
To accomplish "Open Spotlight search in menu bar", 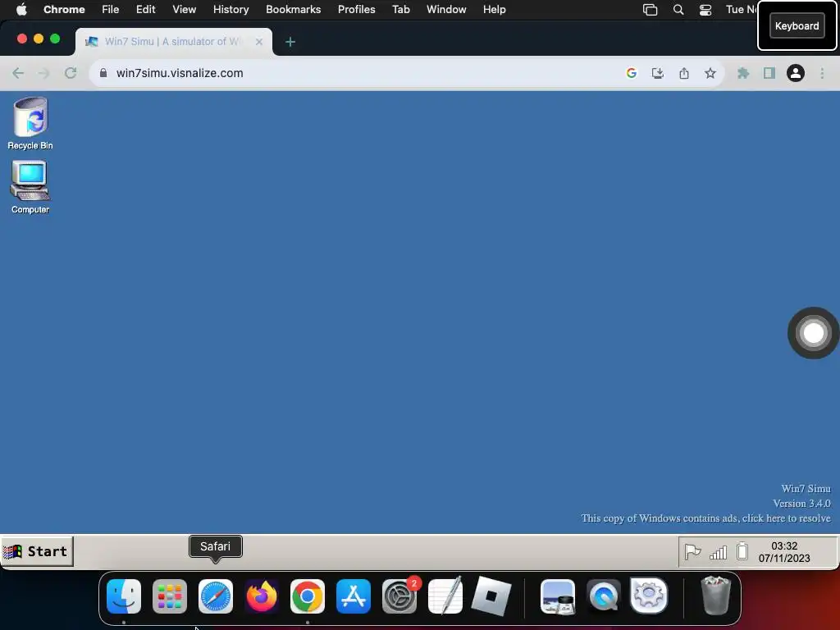I will point(678,10).
